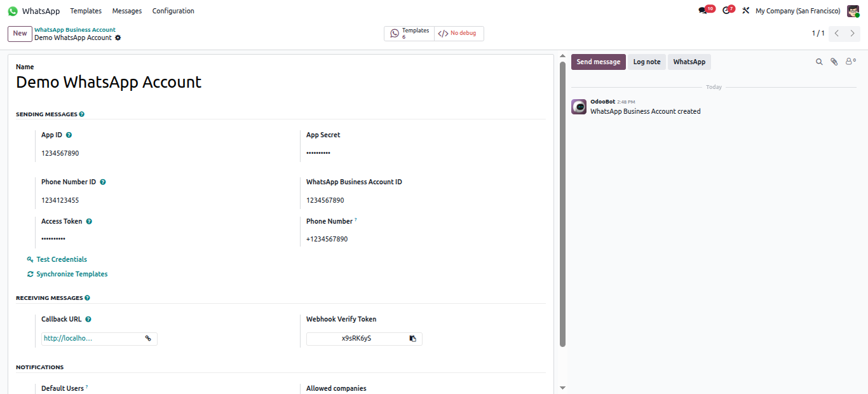The width and height of the screenshot is (868, 394).
Task: Copy the Webhook Verify Token clipboard icon
Action: click(x=412, y=339)
